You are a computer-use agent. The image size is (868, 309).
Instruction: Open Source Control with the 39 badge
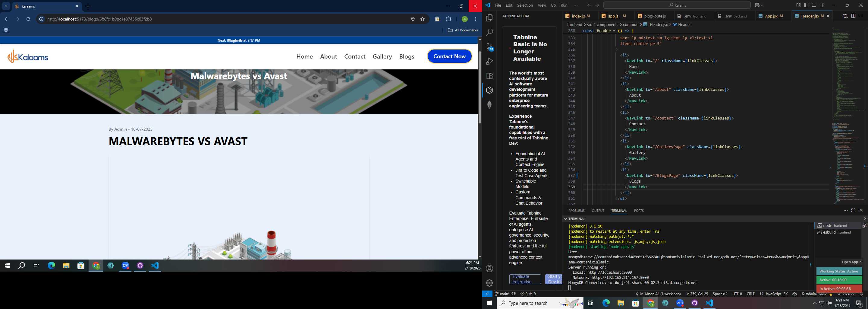489,47
